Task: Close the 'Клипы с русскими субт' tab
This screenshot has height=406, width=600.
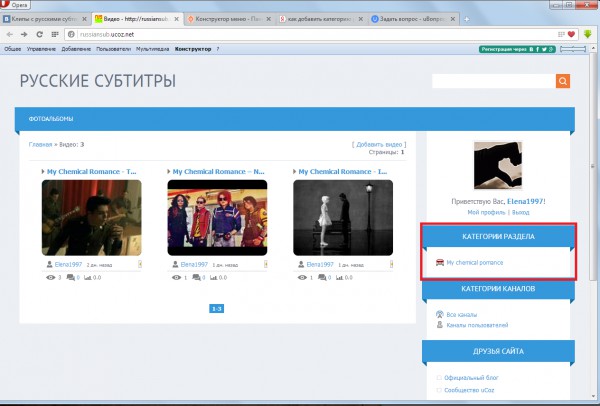Action: (x=84, y=19)
